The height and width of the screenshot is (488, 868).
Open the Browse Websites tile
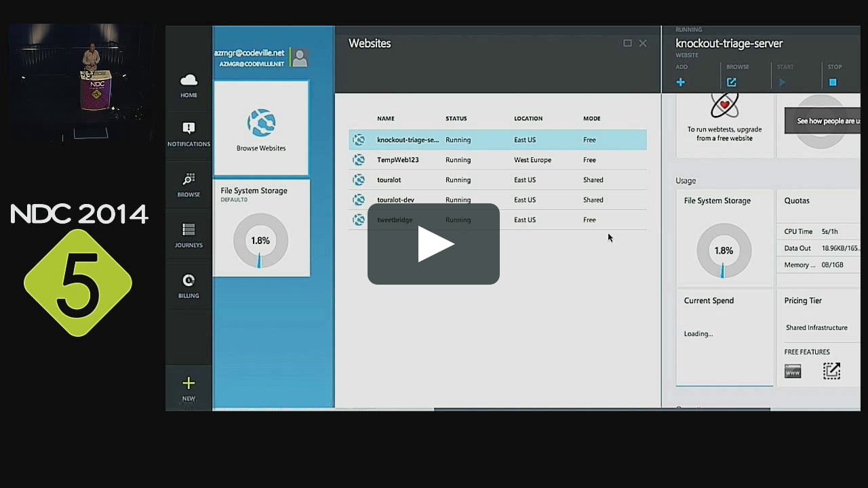click(x=261, y=128)
